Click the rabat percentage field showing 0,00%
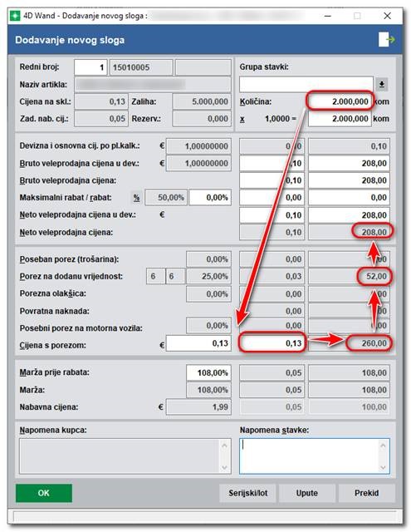This screenshot has width=411, height=532. [210, 198]
